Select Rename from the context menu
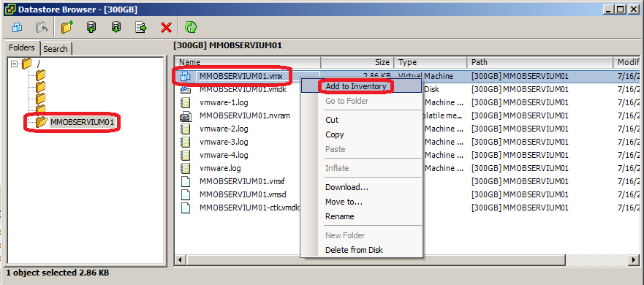The image size is (644, 285). [x=340, y=216]
